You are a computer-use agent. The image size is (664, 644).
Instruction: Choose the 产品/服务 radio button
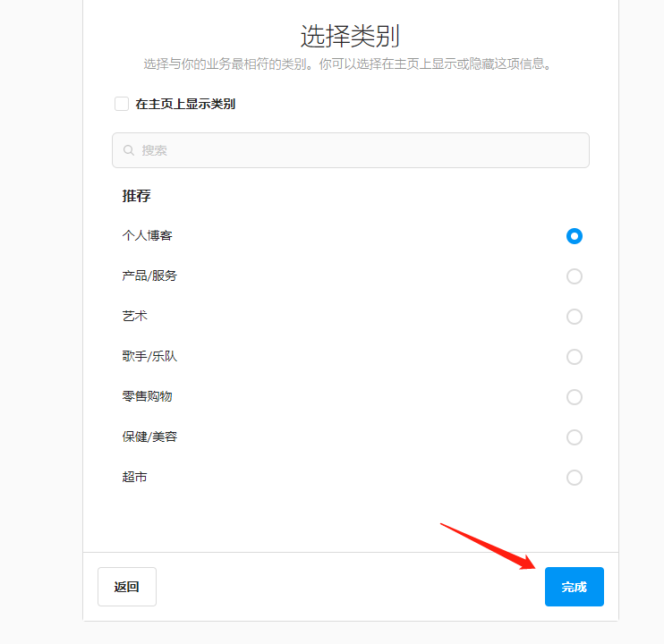(x=575, y=276)
